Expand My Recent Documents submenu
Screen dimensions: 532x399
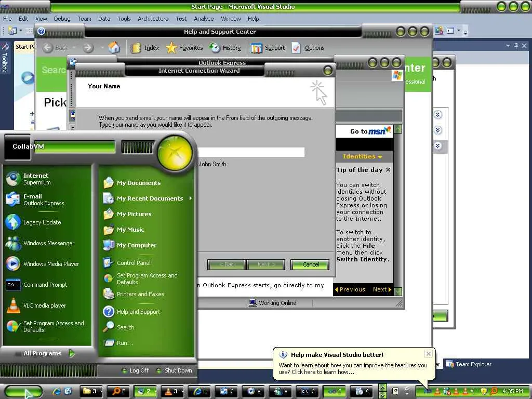[148, 198]
